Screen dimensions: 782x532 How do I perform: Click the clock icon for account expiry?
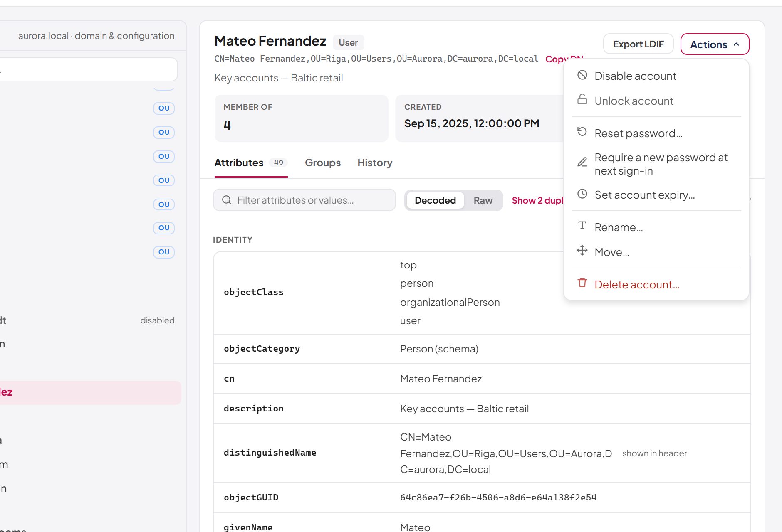point(582,194)
